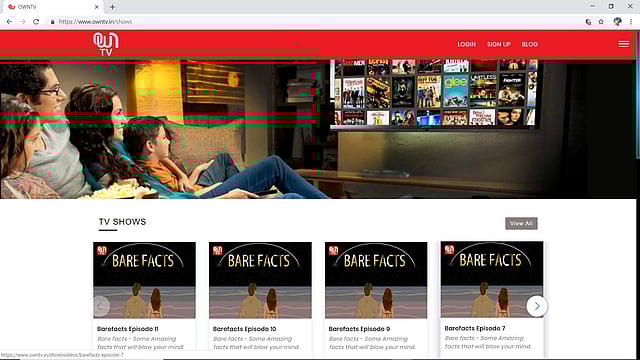Open the hamburger menu in red header
Image resolution: width=640 pixels, height=360 pixels.
point(623,44)
